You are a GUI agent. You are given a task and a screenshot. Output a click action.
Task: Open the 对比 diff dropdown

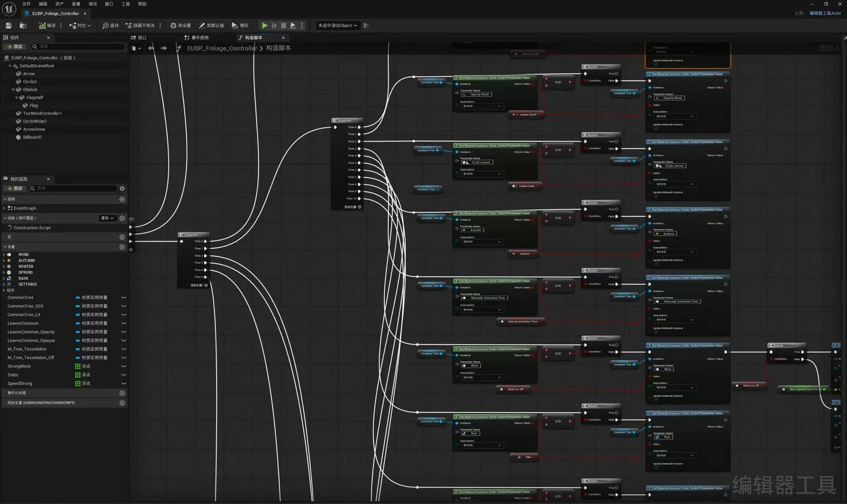coord(80,25)
